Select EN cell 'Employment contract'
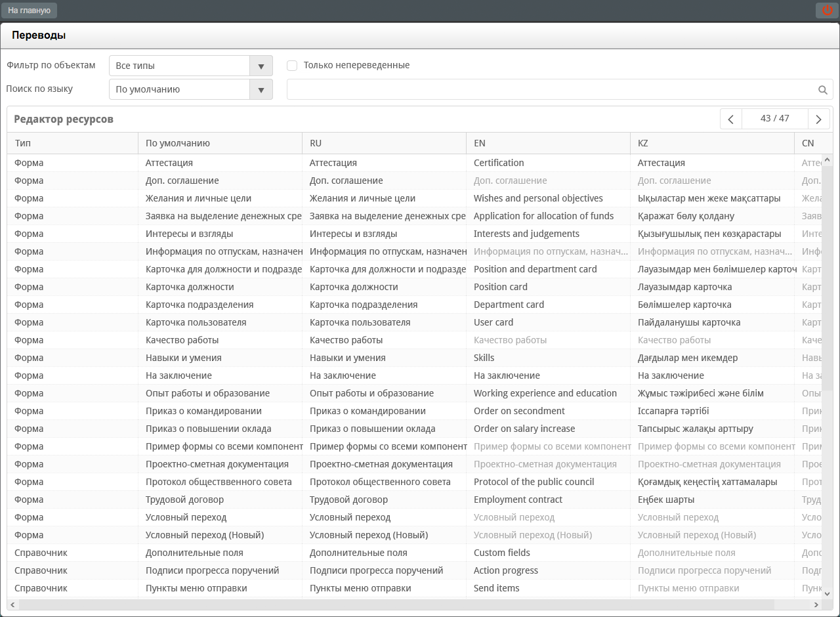 (549, 500)
